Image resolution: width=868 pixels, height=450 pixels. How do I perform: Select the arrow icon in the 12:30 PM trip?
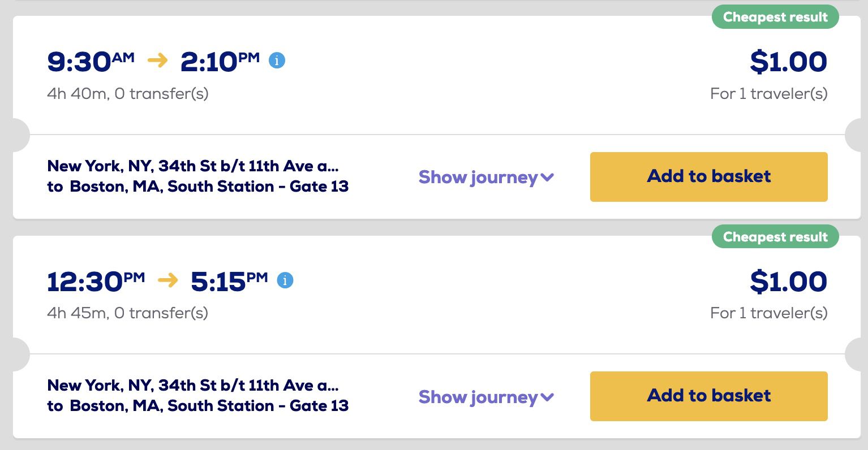pyautogui.click(x=167, y=280)
